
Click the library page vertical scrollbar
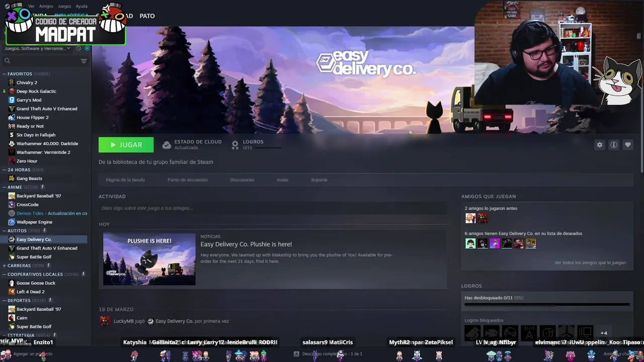pyautogui.click(x=641, y=101)
